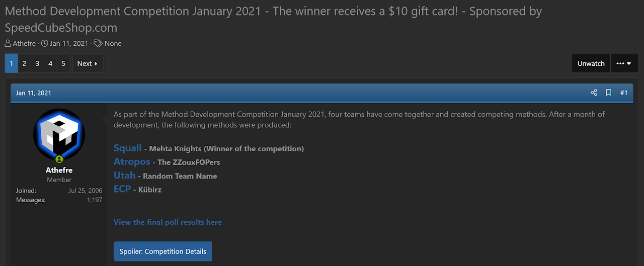Toggle the Unwatch thread button

point(591,63)
